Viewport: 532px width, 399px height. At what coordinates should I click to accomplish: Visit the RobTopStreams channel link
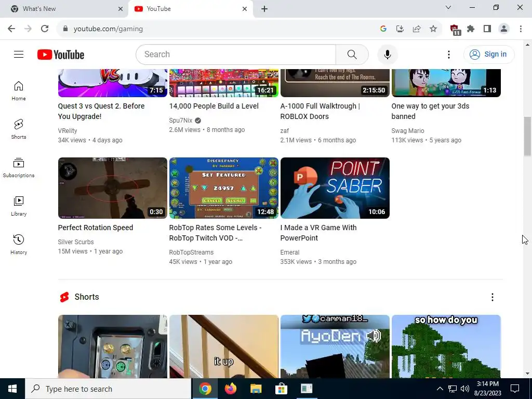(191, 252)
